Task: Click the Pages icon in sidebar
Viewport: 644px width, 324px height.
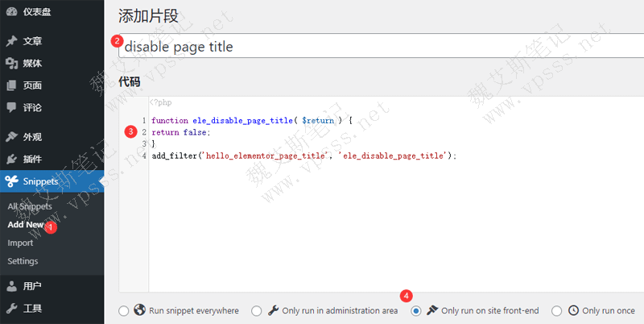Action: tap(11, 85)
